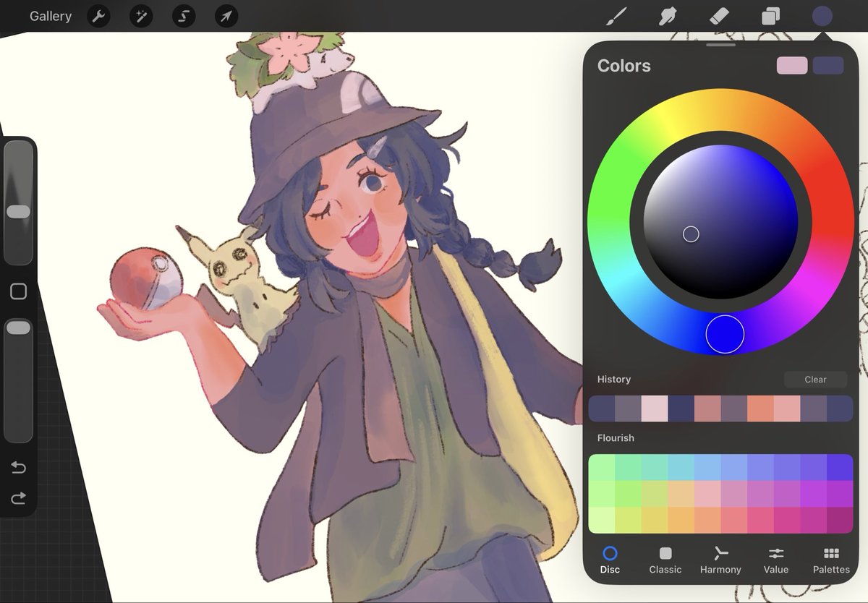Switch to the Disc color tab
868x603 pixels.
click(610, 560)
